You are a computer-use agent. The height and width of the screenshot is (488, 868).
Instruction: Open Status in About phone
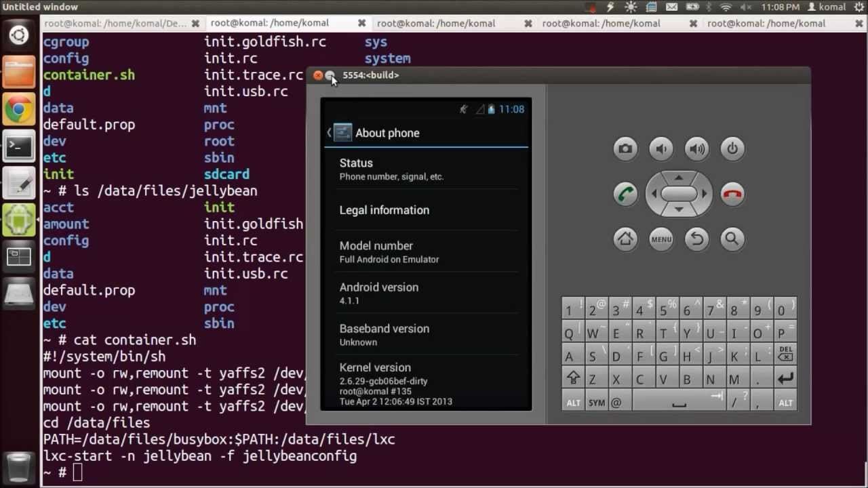click(426, 169)
